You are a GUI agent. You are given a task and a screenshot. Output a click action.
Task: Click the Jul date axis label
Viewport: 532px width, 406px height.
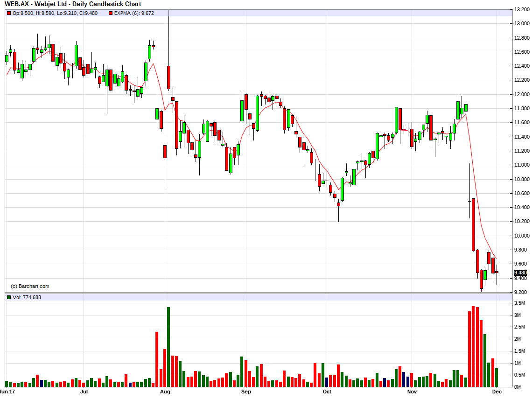[84, 392]
